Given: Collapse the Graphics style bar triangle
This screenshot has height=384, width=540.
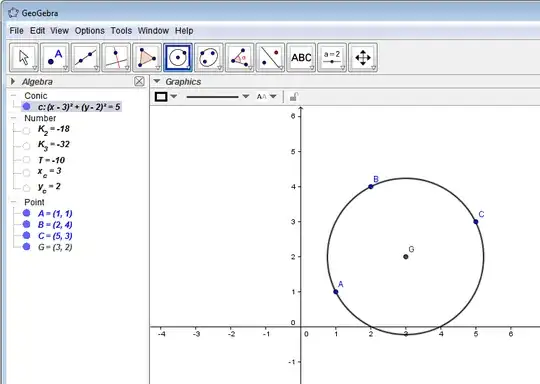Looking at the screenshot, I should (x=157, y=81).
